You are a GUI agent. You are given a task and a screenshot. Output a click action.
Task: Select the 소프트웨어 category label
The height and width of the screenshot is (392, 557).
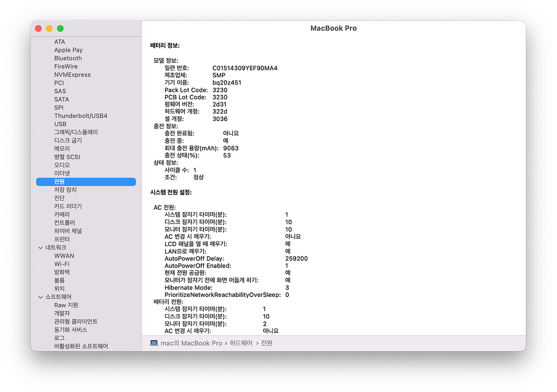(58, 297)
